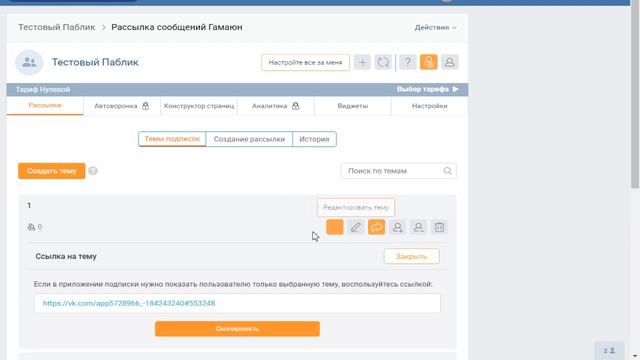Click the Ссылка на тему heading
Image resolution: width=640 pixels, height=360 pixels.
point(66,256)
